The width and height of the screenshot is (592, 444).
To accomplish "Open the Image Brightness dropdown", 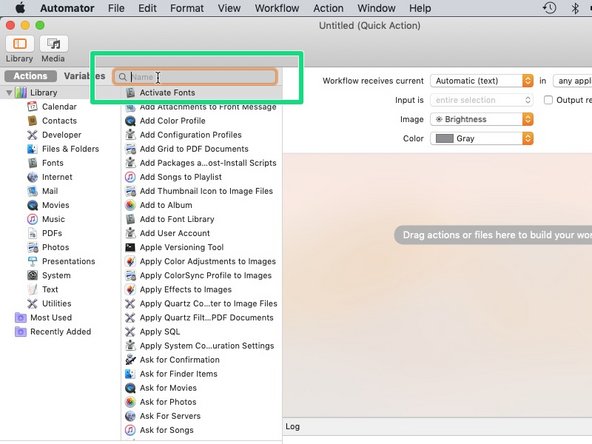I will click(x=481, y=119).
